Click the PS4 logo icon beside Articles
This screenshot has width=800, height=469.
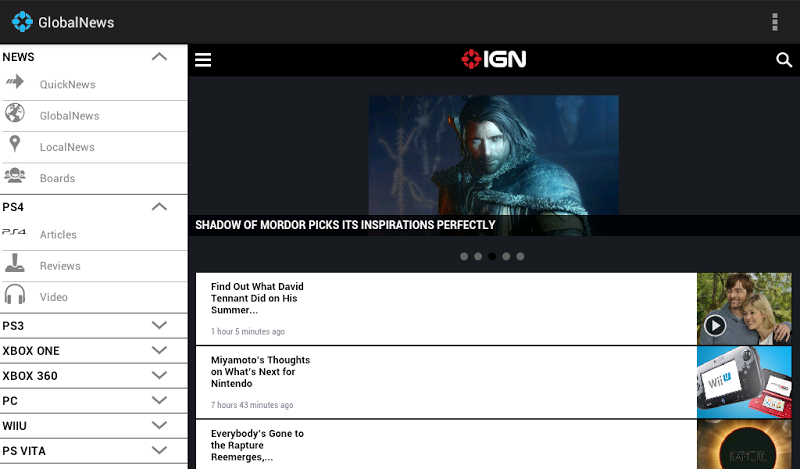[x=14, y=232]
